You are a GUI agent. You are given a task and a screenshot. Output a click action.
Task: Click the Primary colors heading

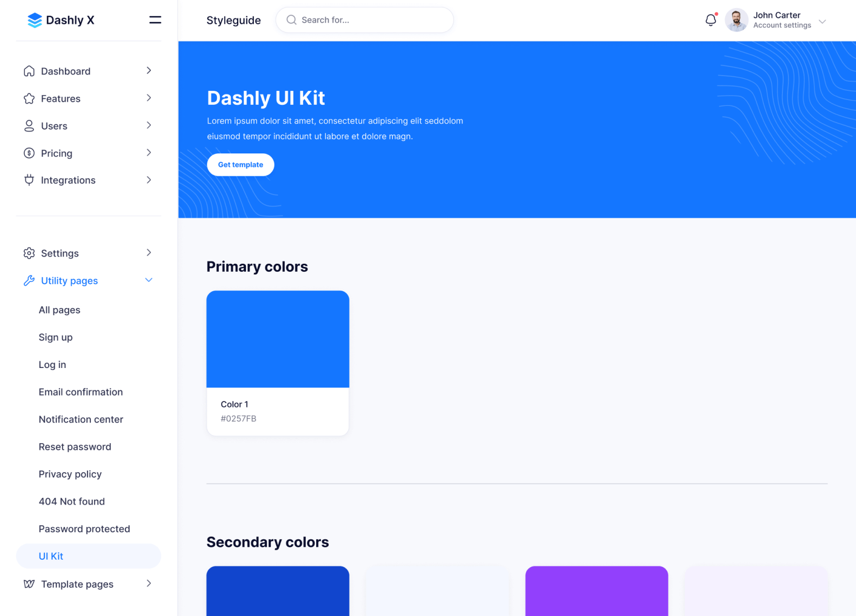[257, 266]
